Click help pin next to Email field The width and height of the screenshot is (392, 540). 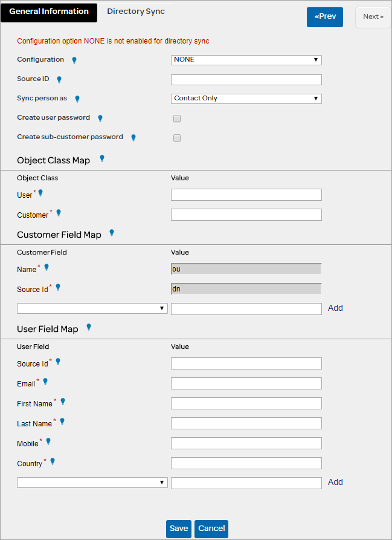(x=45, y=382)
